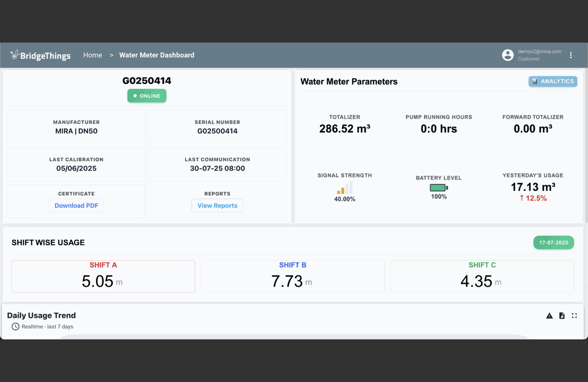Open the Analytics view
Screen dimensions: 588x382
(x=553, y=81)
